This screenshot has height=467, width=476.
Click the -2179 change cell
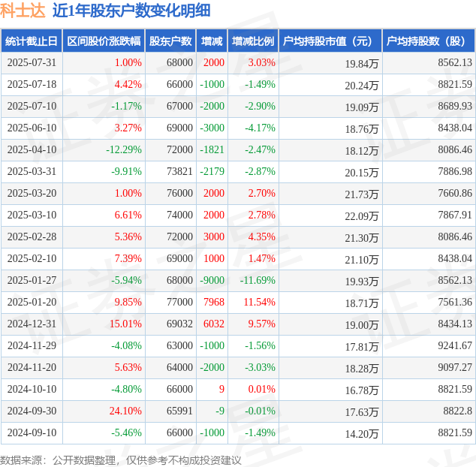point(212,171)
